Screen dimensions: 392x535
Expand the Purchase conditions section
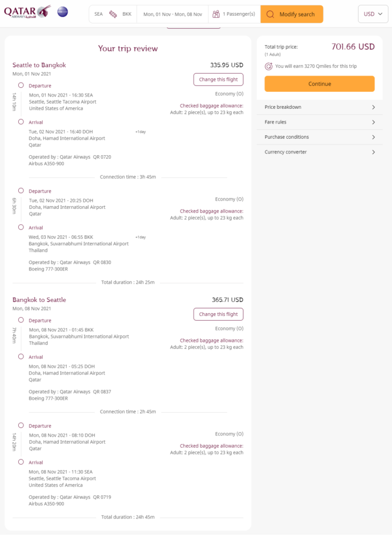click(x=319, y=137)
